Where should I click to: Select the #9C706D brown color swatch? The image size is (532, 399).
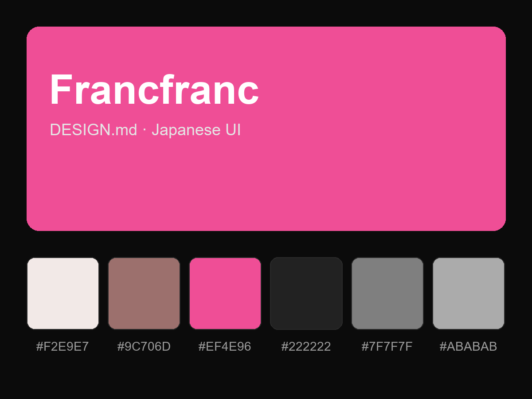pos(144,293)
